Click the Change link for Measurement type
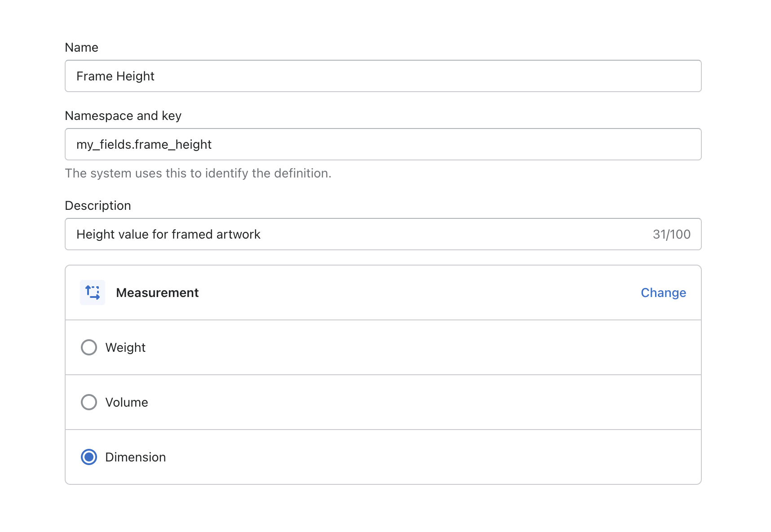771x532 pixels. 663,293
